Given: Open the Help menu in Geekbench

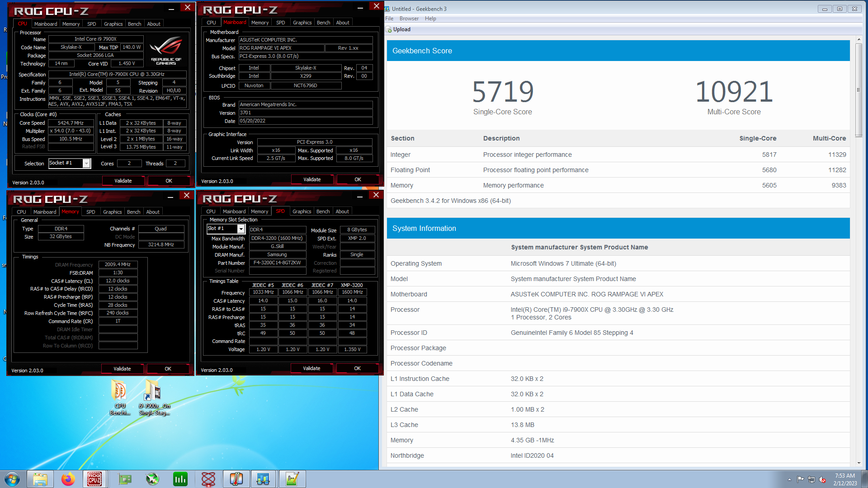Looking at the screenshot, I should [x=430, y=19].
